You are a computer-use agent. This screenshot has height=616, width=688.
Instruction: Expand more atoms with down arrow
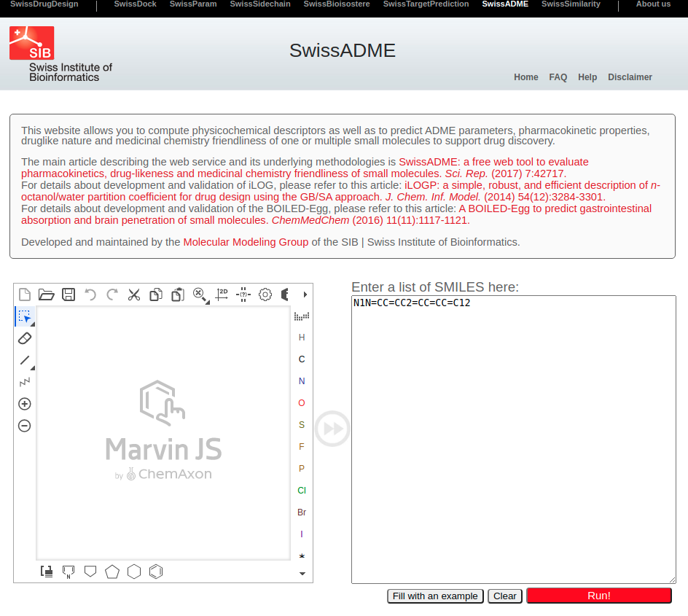(302, 574)
